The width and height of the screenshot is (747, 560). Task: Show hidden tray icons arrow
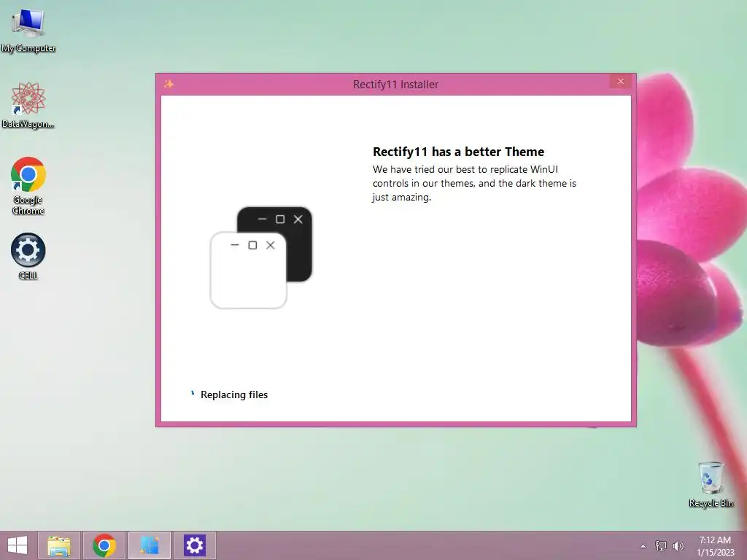point(643,546)
